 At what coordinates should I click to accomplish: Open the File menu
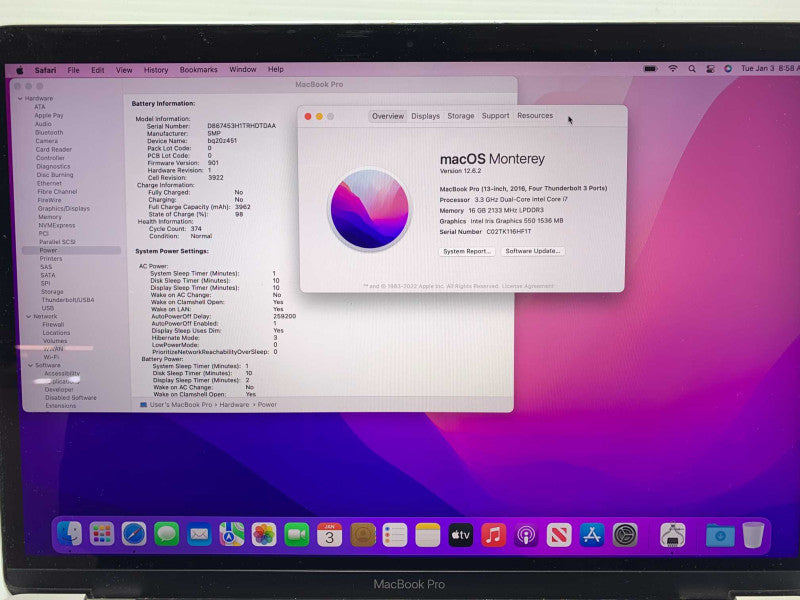click(x=73, y=70)
